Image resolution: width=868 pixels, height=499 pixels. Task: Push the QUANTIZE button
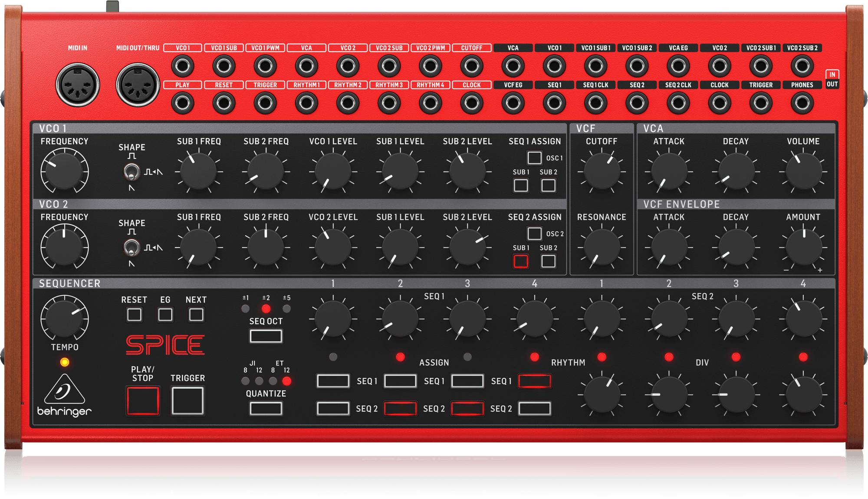coord(266,409)
